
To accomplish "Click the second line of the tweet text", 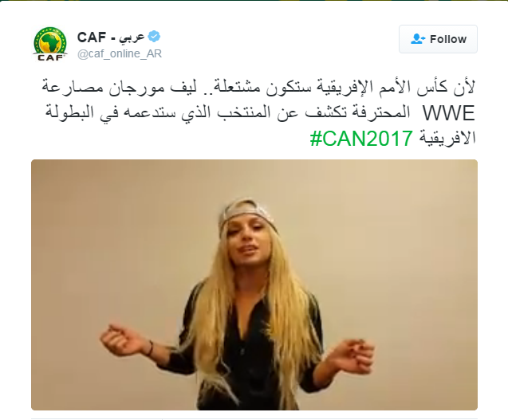I will tap(259, 113).
